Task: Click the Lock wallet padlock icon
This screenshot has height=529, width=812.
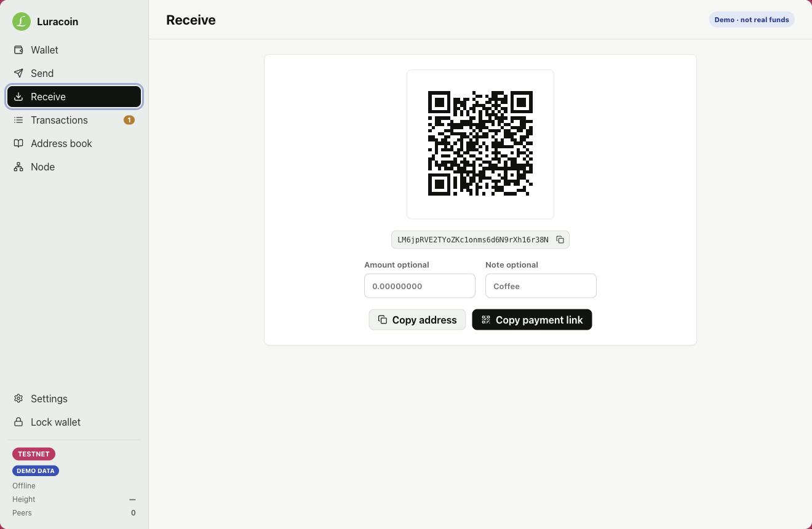Action: pos(18,422)
